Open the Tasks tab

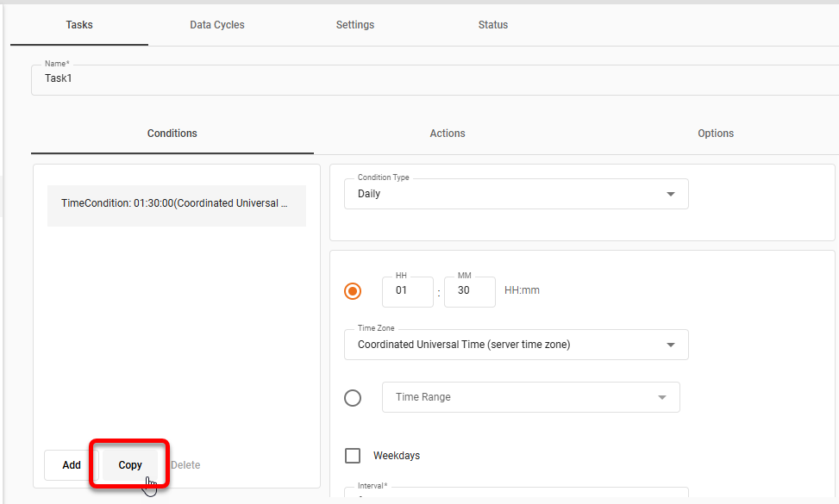coord(79,25)
